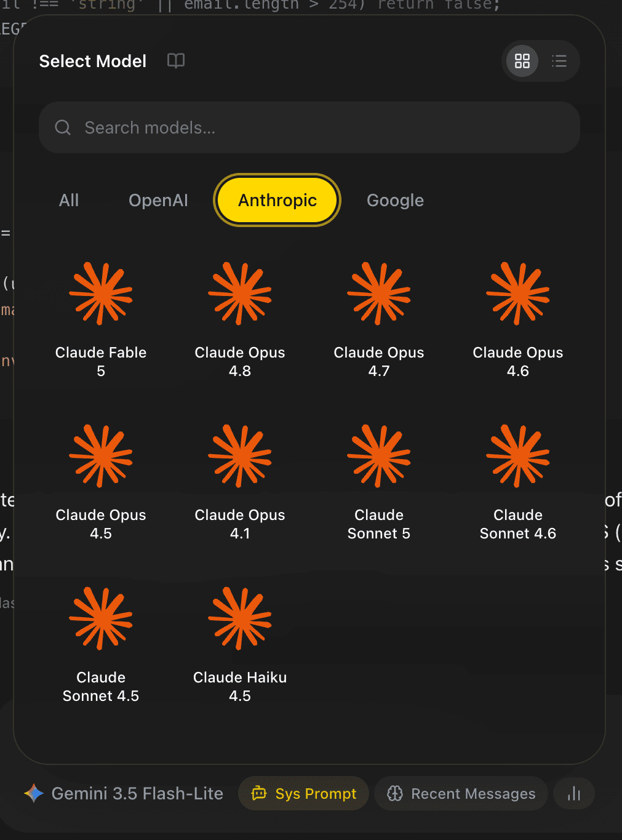Click the "Claude Opus 4.7" label
This screenshot has width=622, height=840.
tap(379, 362)
